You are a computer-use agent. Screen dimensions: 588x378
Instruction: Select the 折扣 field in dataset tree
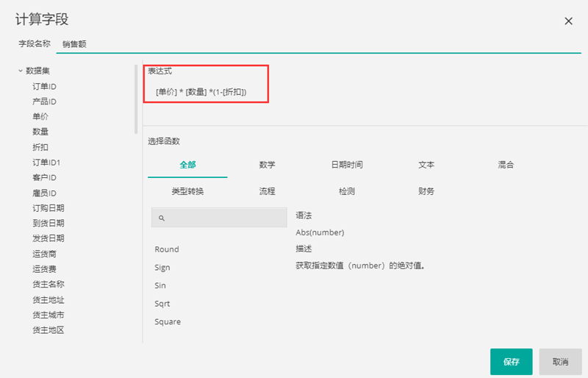(x=40, y=147)
